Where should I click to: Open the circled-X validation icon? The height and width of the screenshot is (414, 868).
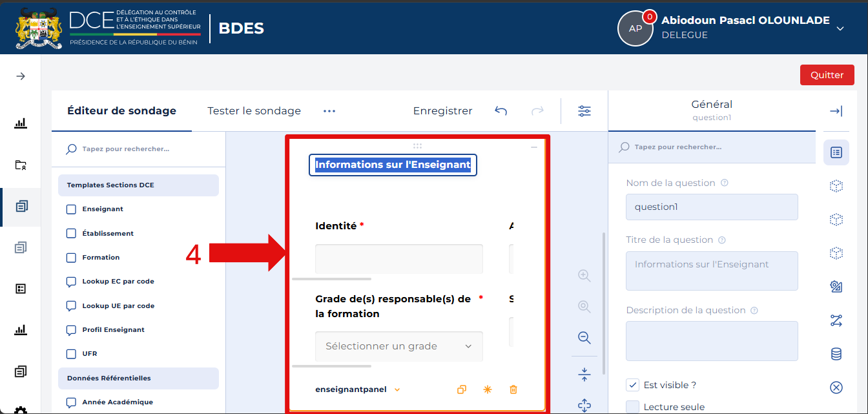[x=836, y=388]
